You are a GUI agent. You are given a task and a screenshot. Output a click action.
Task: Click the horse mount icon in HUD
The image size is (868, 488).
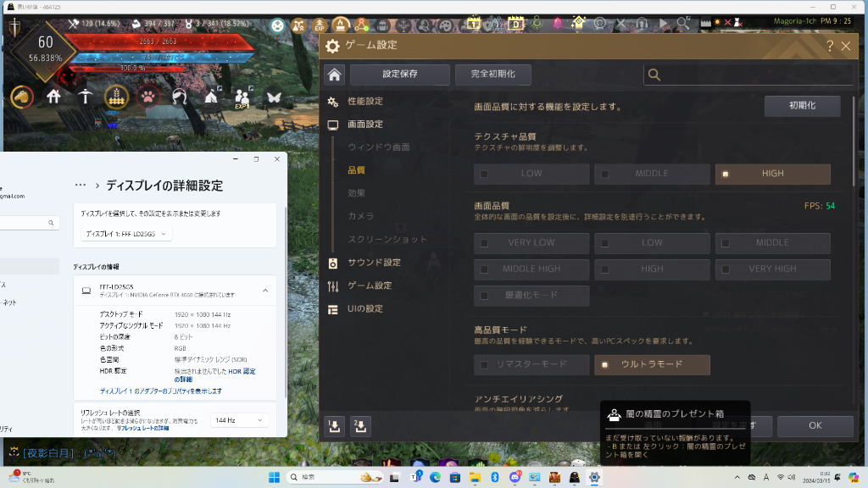pos(22,97)
